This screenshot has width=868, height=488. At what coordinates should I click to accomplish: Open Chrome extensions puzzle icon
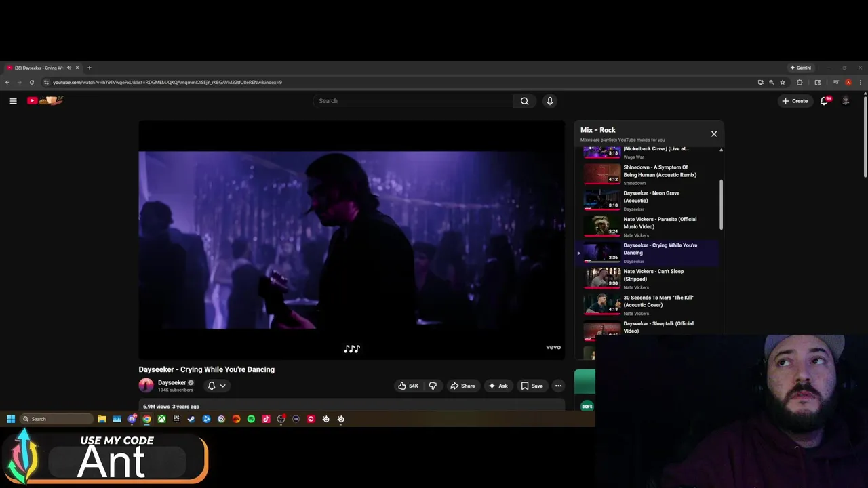tap(800, 82)
